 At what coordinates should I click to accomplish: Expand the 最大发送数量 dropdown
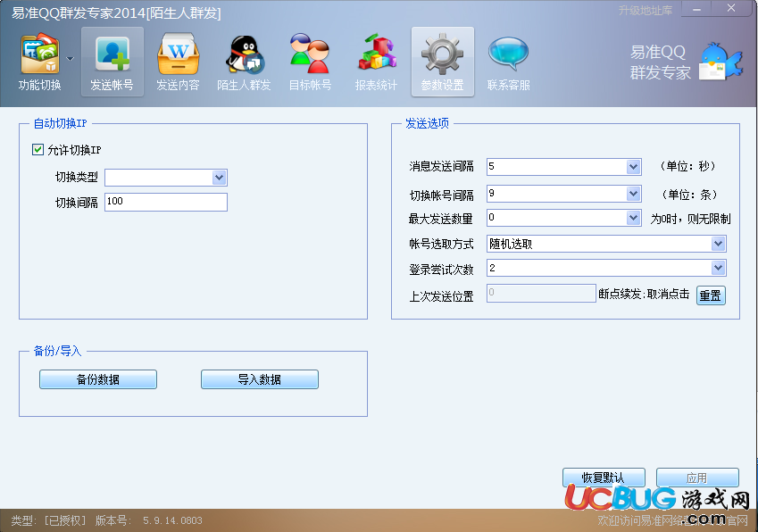point(633,218)
